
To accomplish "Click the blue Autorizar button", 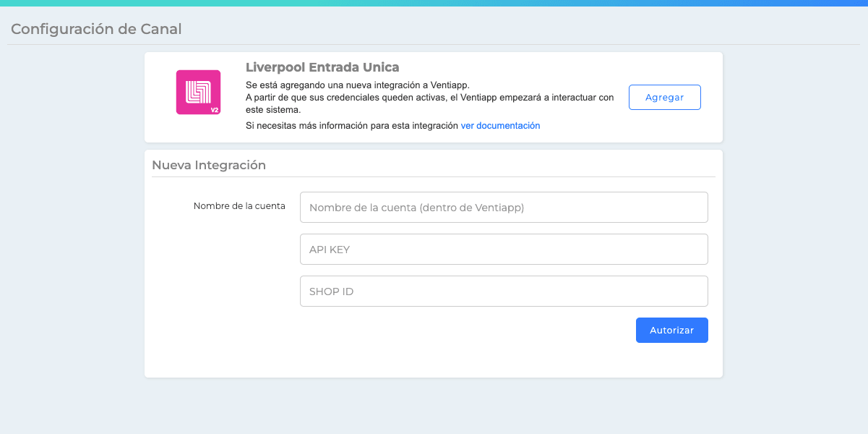I will pyautogui.click(x=671, y=330).
